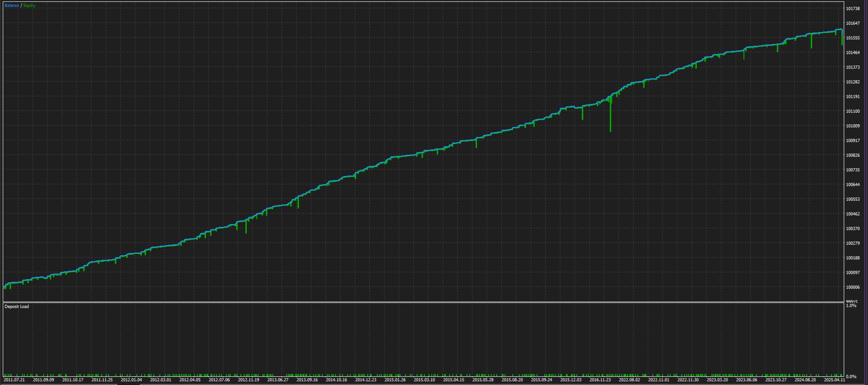Pick the 100735 axis value
This screenshot has width=868, height=385.
[853, 170]
